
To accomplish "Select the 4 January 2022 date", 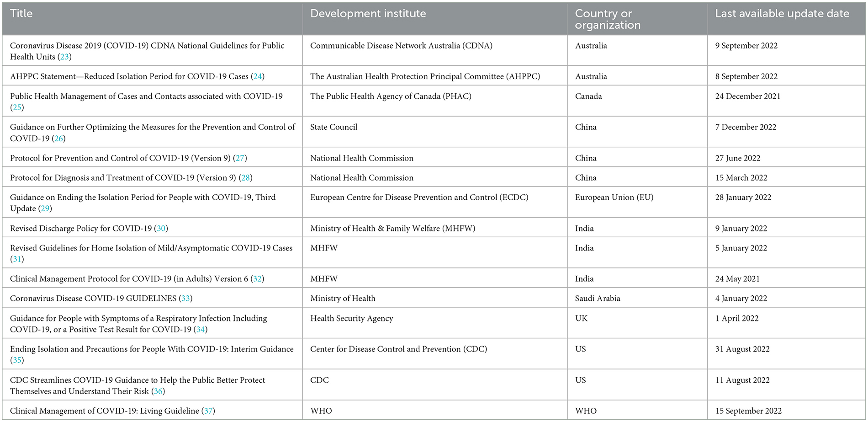I will tap(741, 299).
